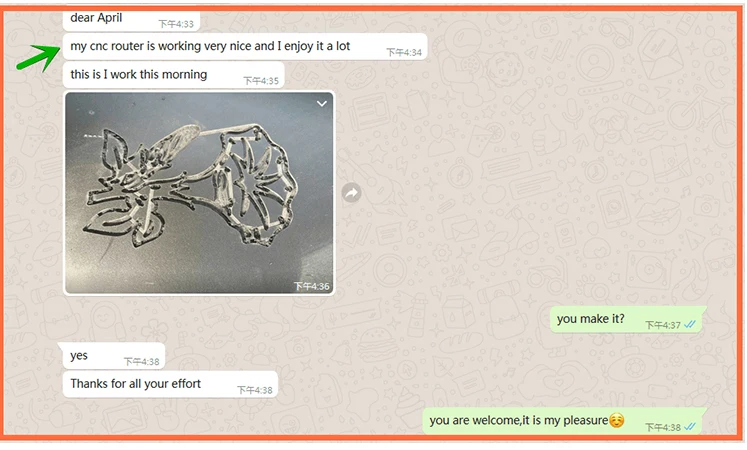Click the smiling emoji in the last message
This screenshot has height=450, width=747.
616,420
